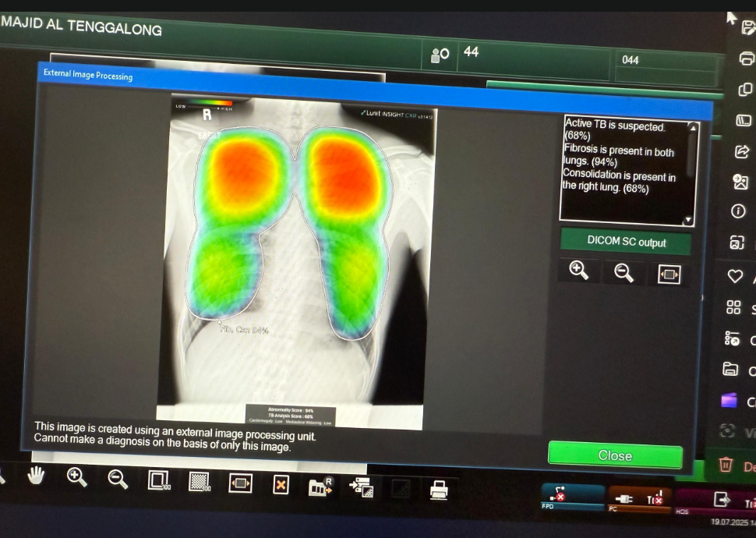Click the orange X reject image icon
This screenshot has width=756, height=538.
(281, 485)
